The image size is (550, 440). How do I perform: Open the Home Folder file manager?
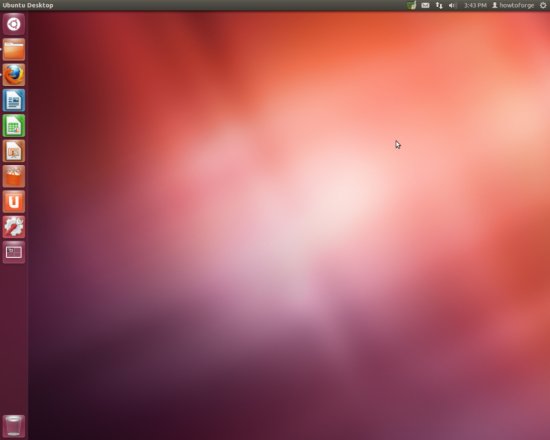pyautogui.click(x=14, y=49)
